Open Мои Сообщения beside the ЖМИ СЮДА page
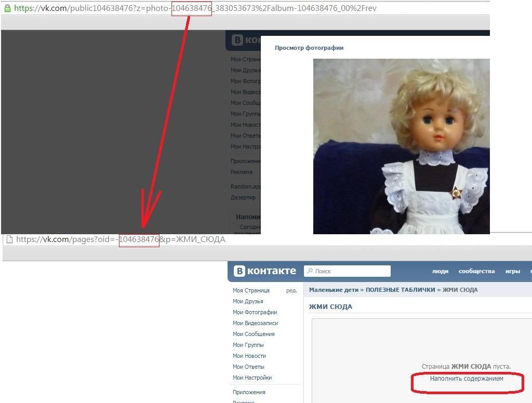The image size is (532, 403). [254, 334]
